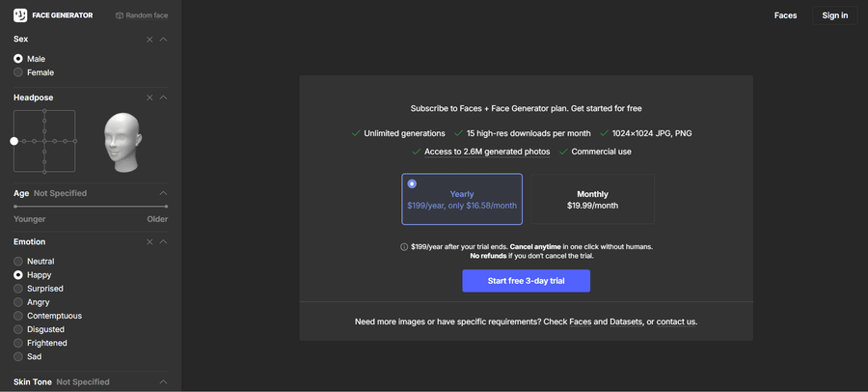Reset the Headpose setting with X icon
The image size is (868, 392).
149,98
